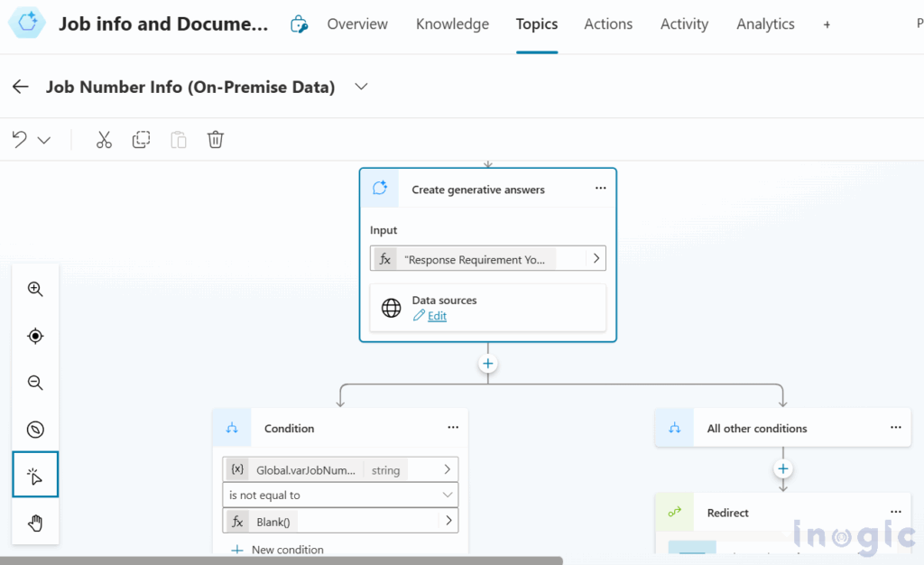This screenshot has height=565, width=924.
Task: Click the fit to center target icon
Action: (35, 336)
